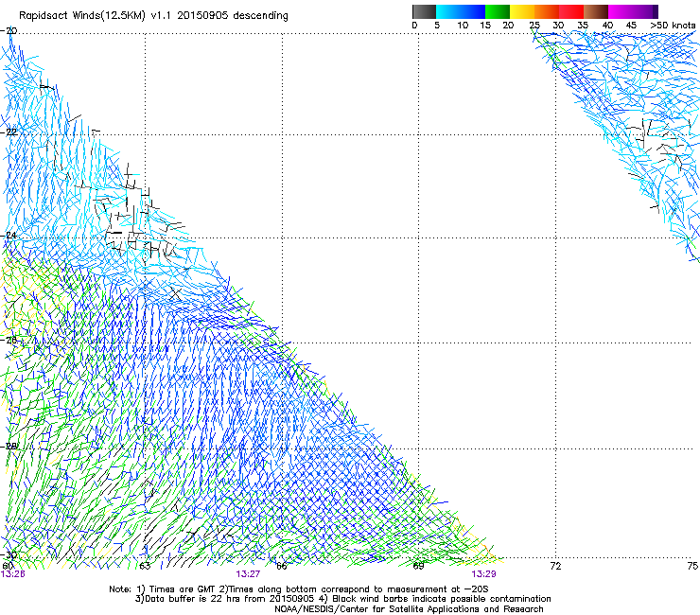700x615 pixels.
Task: Click the 'Data buffer is 22 hrs' note line
Action: (342, 599)
